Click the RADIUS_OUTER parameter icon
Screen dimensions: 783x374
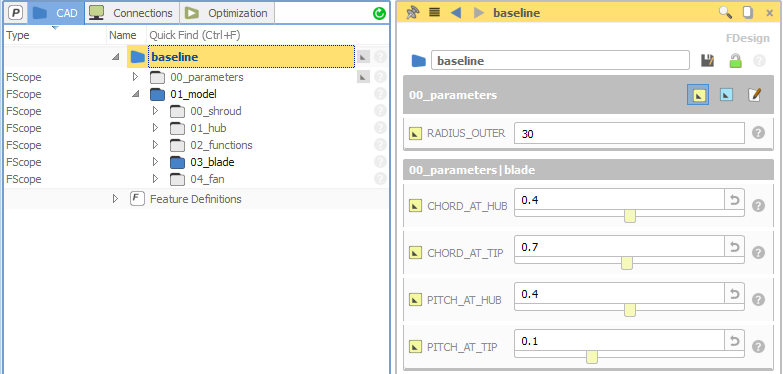click(415, 133)
